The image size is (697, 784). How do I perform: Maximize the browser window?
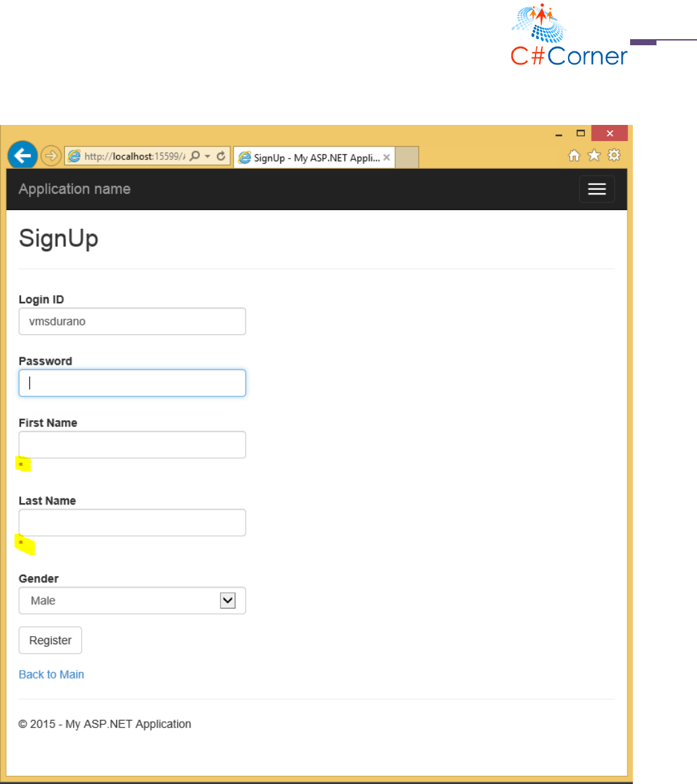(x=581, y=133)
